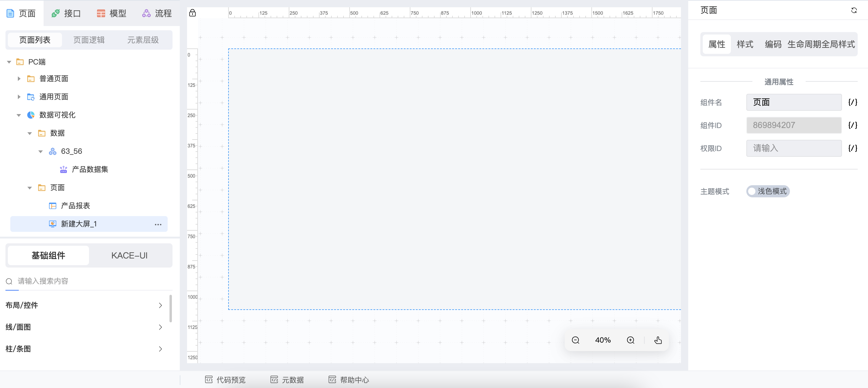
Task: Open the 全局样式 properties tab
Action: coord(838,44)
